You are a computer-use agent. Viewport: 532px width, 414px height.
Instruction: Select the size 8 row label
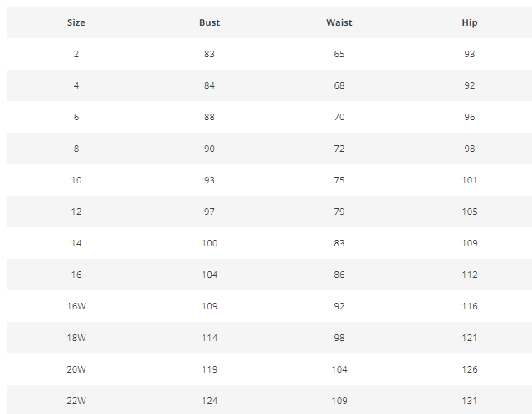click(76, 149)
